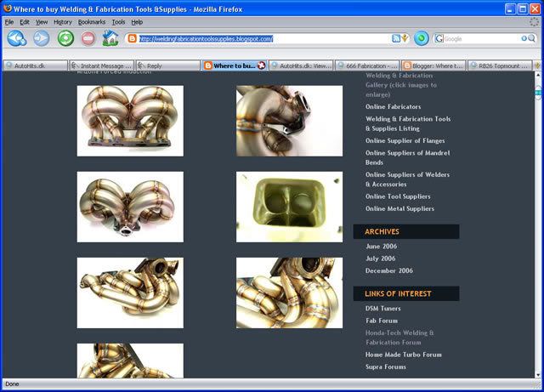The width and height of the screenshot is (544, 392).
Task: Switch to the first AutoHits.dk tab
Action: point(35,65)
